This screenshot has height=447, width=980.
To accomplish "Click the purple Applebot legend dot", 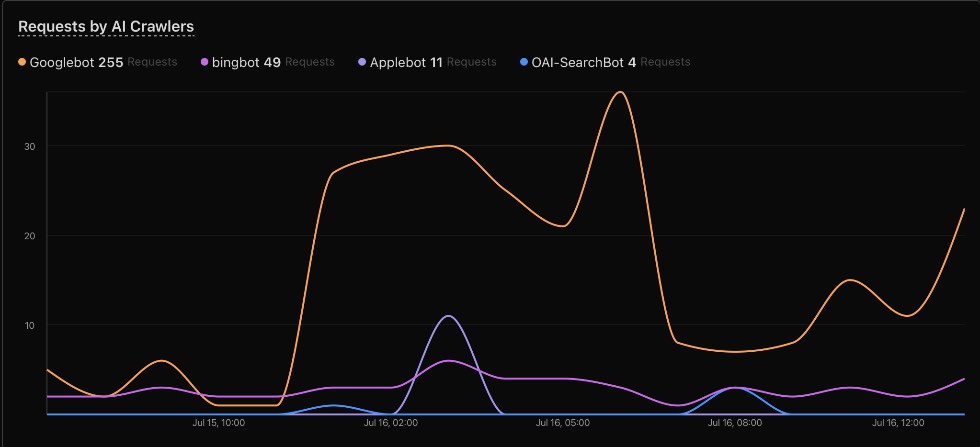I will point(362,62).
